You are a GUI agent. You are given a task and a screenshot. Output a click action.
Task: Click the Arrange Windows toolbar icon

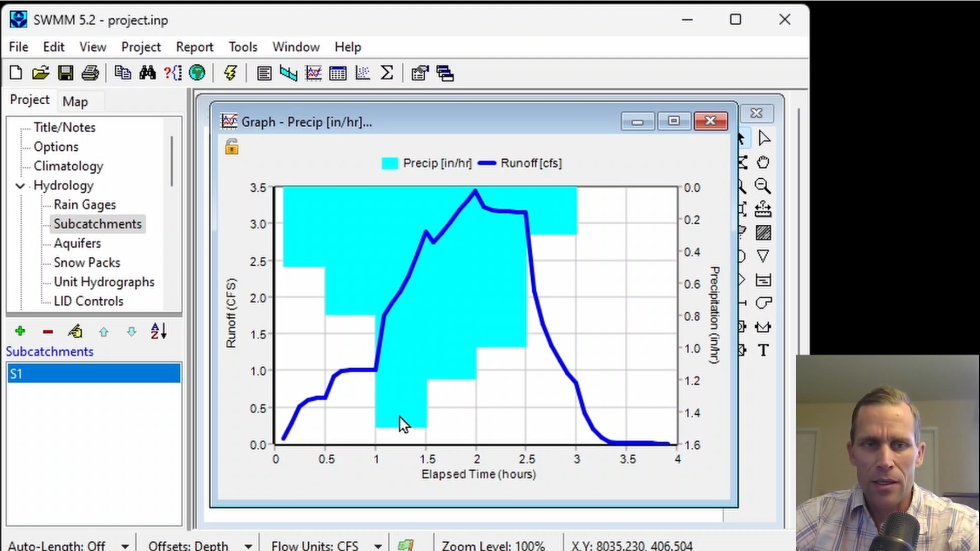point(445,73)
